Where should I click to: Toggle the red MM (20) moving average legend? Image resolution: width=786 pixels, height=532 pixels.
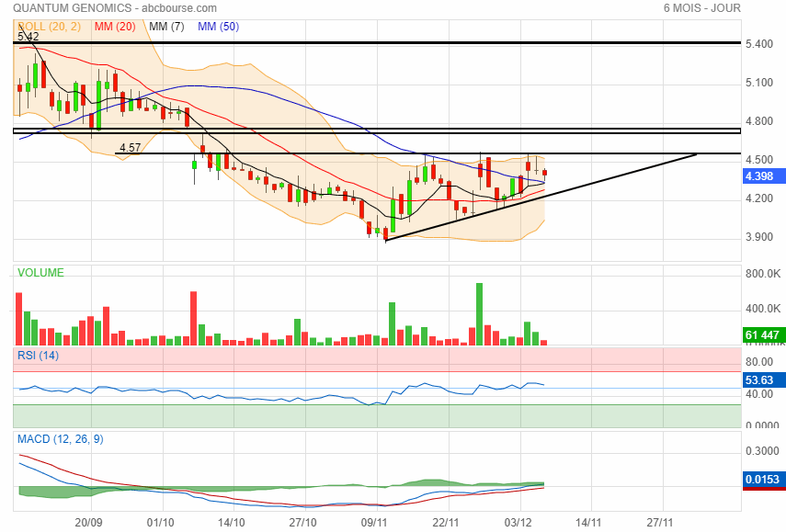click(114, 27)
